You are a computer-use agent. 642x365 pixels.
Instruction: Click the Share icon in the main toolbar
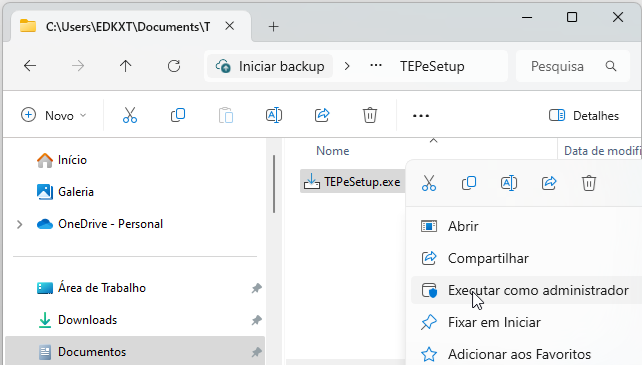[322, 116]
